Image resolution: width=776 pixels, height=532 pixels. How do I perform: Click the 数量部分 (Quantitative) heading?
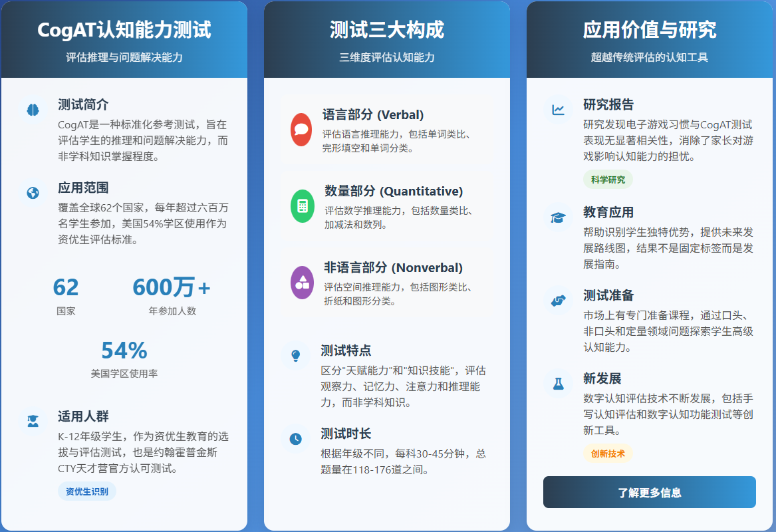click(394, 191)
